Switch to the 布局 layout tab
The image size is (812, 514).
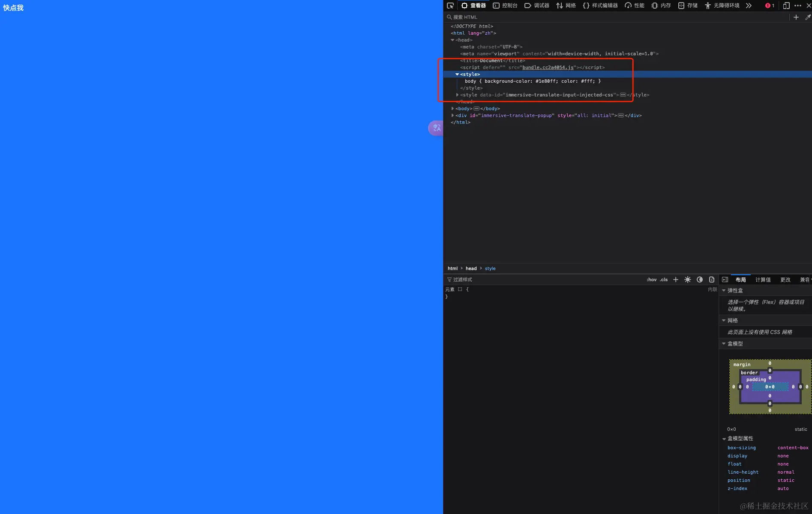741,280
